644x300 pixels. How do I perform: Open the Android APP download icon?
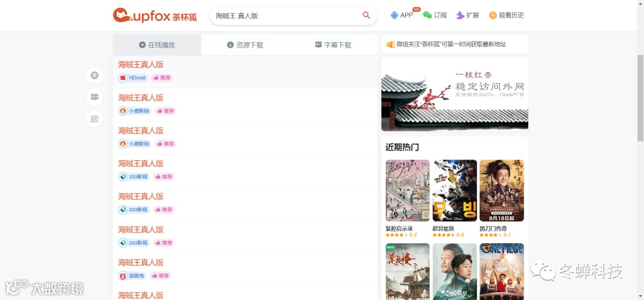(394, 16)
